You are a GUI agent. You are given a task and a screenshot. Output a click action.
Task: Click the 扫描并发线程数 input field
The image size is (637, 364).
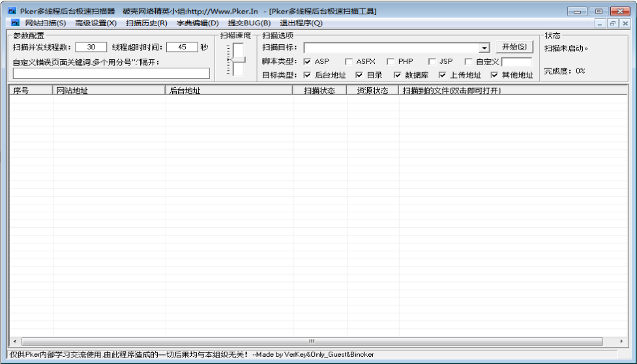tap(91, 47)
